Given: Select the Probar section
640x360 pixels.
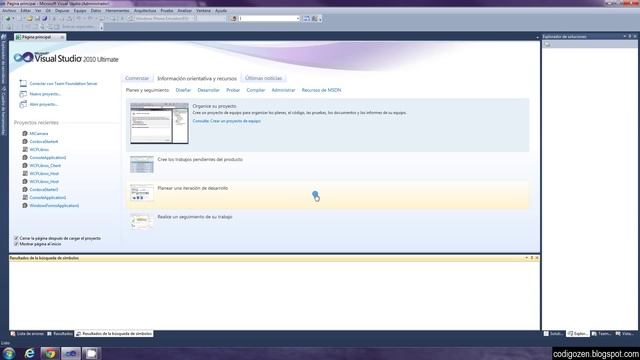Looking at the screenshot, I should tap(233, 90).
